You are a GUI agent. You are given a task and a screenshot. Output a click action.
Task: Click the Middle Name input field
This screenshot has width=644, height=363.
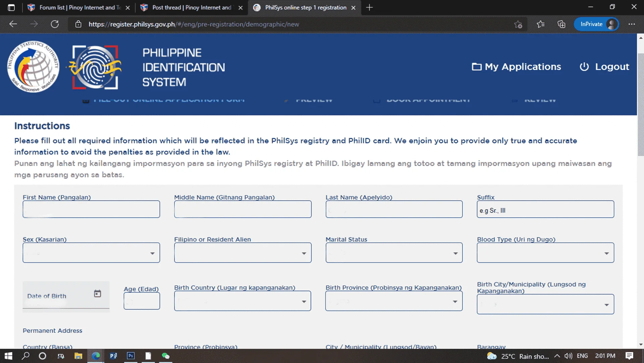243,209
